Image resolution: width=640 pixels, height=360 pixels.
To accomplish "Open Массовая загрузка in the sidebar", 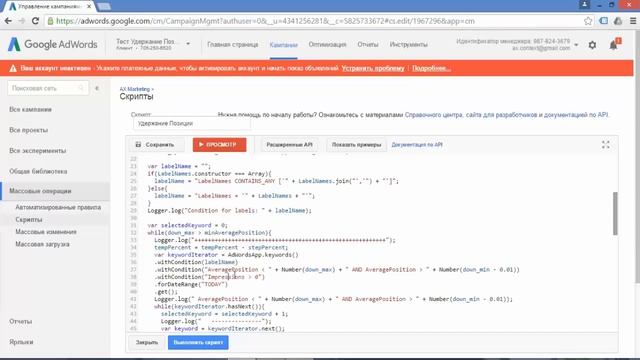I will pyautogui.click(x=42, y=244).
